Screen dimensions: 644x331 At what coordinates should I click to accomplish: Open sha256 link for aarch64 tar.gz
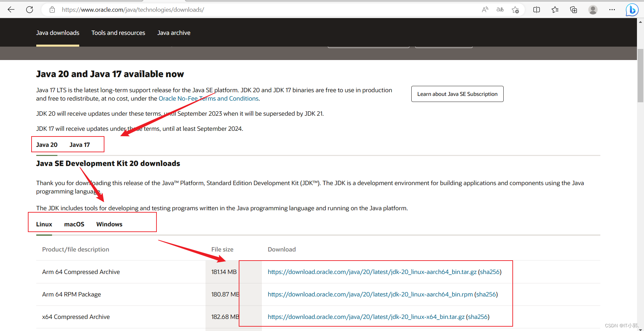pyautogui.click(x=490, y=272)
